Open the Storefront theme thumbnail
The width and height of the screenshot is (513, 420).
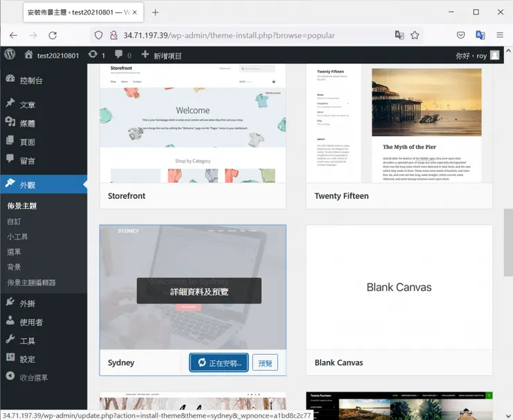tap(193, 123)
